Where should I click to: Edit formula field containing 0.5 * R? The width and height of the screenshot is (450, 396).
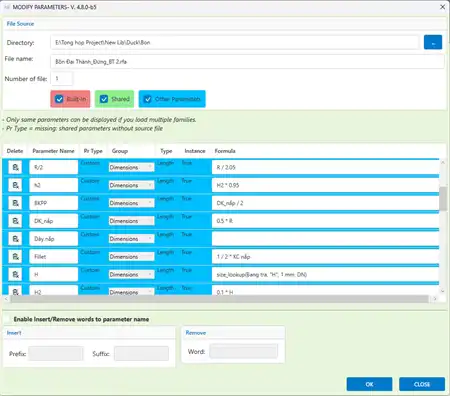pyautogui.click(x=325, y=221)
